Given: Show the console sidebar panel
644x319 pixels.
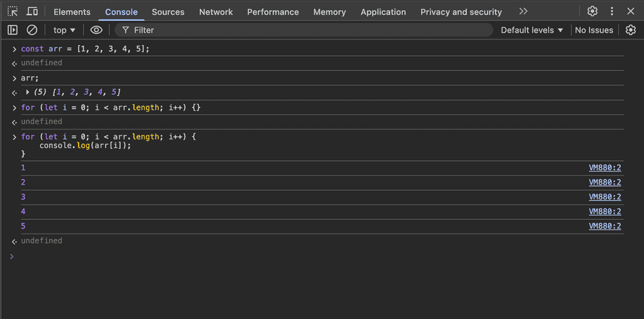Looking at the screenshot, I should tap(13, 30).
